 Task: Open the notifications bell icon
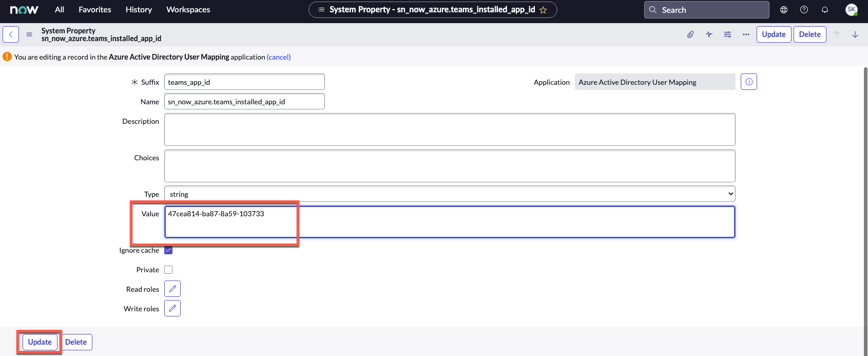pyautogui.click(x=825, y=10)
